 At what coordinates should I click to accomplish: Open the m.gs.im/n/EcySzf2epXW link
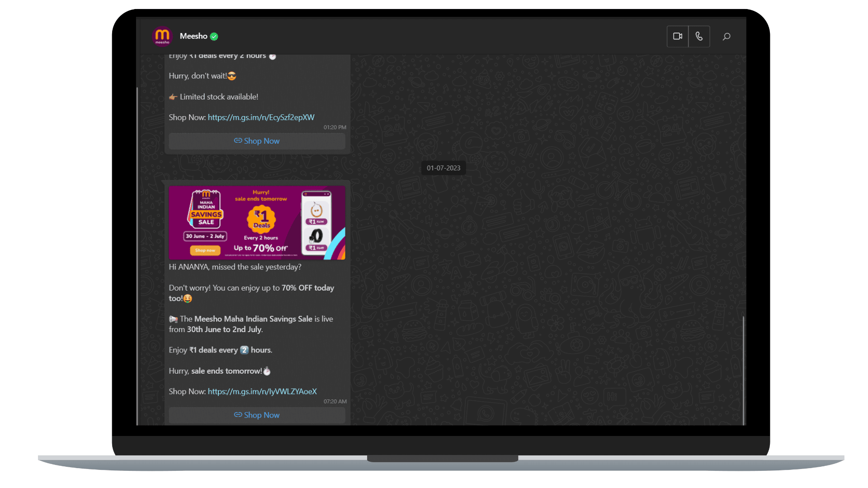(x=261, y=117)
